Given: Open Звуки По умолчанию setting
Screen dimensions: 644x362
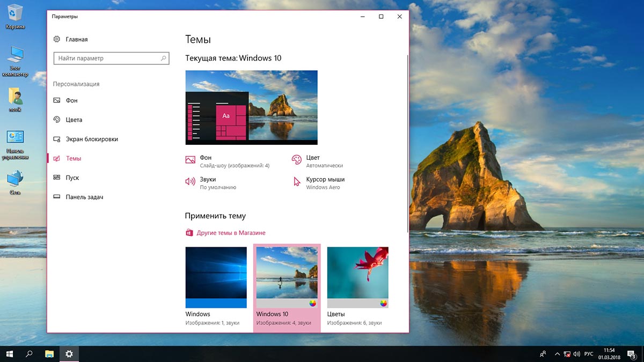Looking at the screenshot, I should tap(211, 183).
